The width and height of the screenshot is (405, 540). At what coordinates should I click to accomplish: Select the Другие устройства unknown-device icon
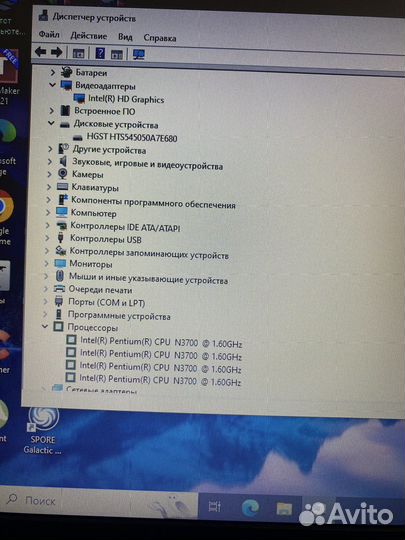63,149
